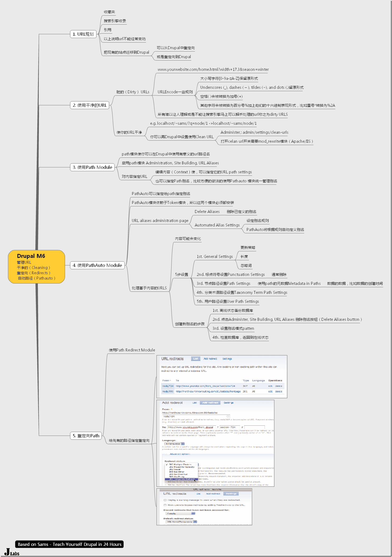Click List tab in the Add redirect form

coord(195,403)
